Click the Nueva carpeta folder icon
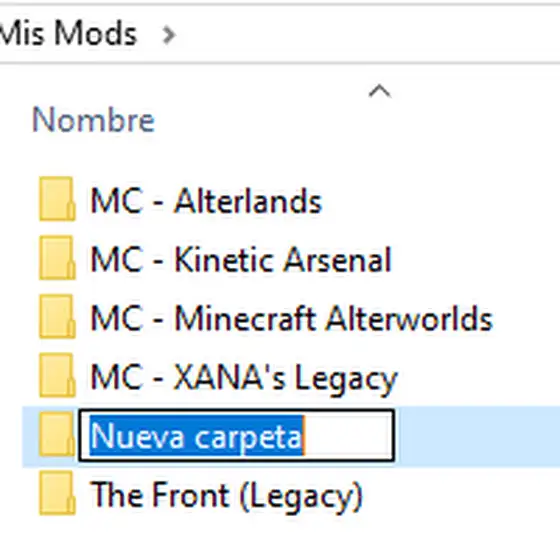Image resolution: width=560 pixels, height=560 pixels. 57,434
